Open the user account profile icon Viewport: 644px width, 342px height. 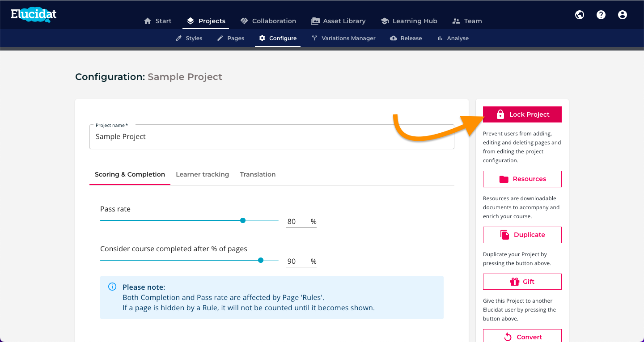click(x=623, y=15)
